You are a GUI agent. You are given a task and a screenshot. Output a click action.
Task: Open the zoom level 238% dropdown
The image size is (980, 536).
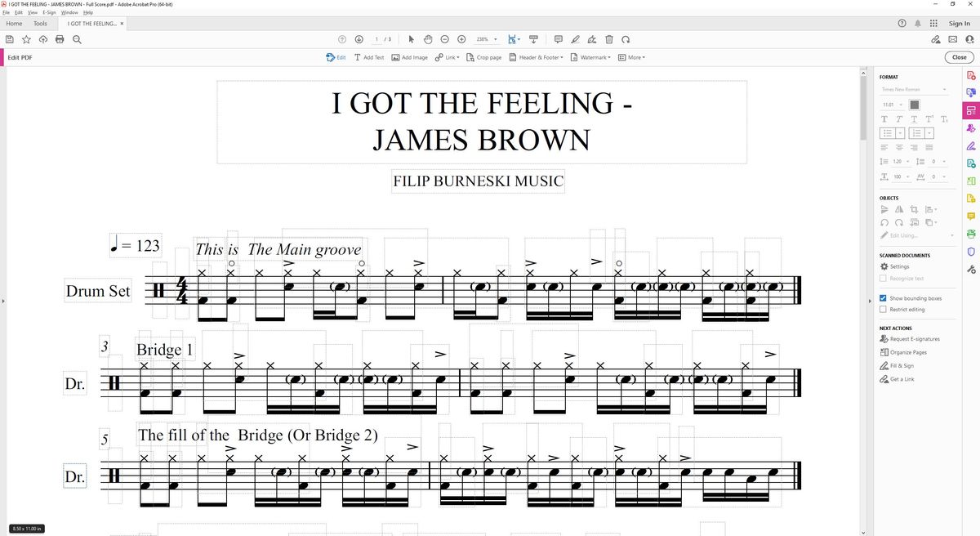pos(487,39)
